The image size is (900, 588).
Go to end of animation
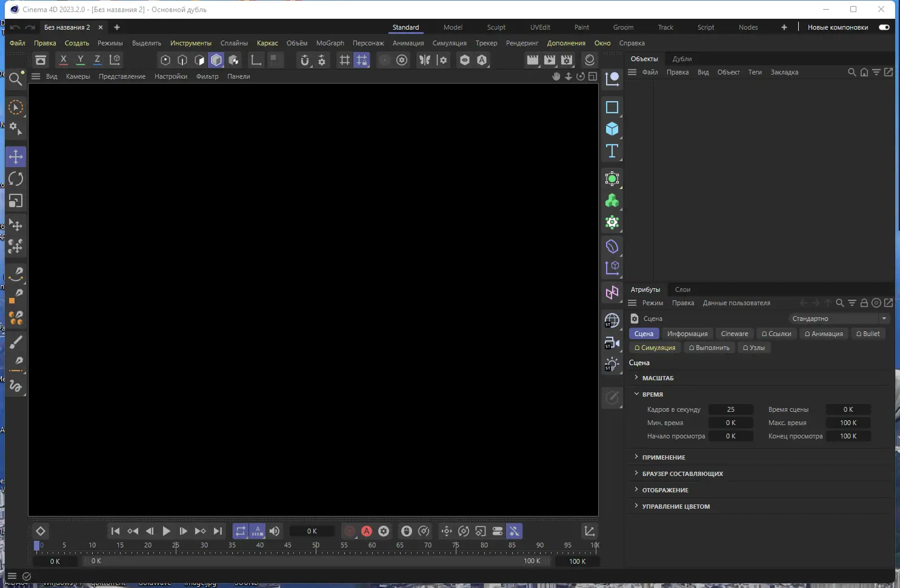click(x=218, y=531)
